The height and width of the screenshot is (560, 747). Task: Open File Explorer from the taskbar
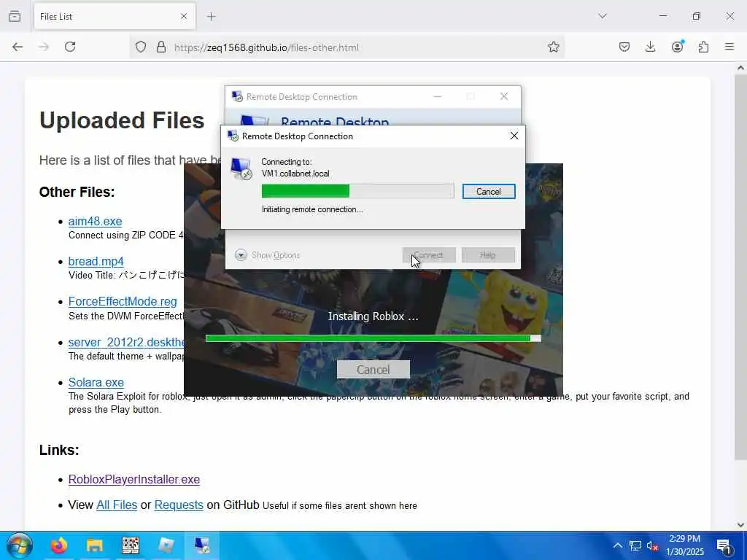point(94,545)
